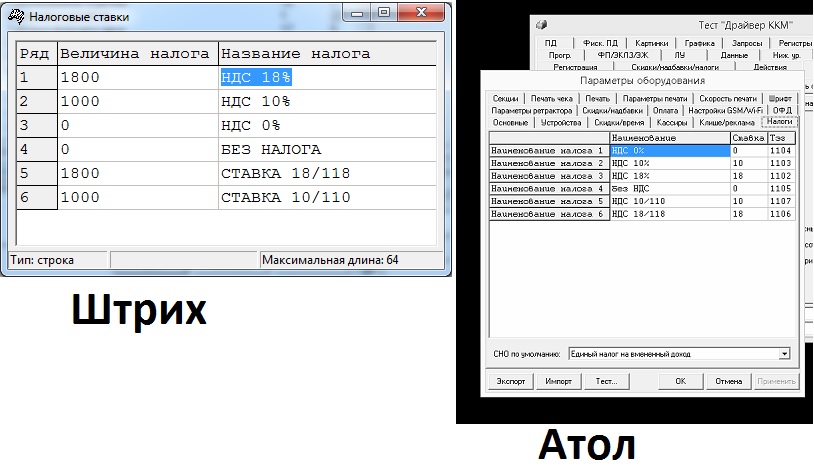Click the Отмена button

pos(728,381)
